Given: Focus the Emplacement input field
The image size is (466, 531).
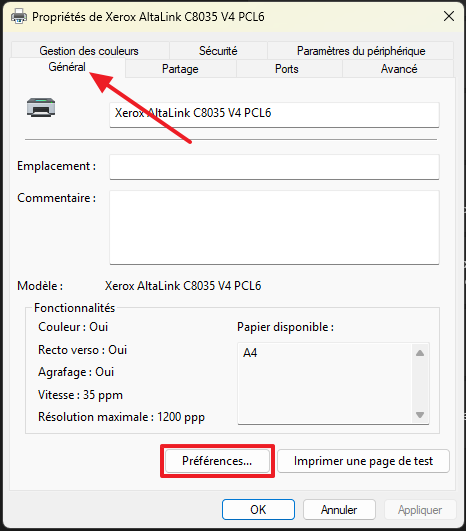Looking at the screenshot, I should (274, 167).
